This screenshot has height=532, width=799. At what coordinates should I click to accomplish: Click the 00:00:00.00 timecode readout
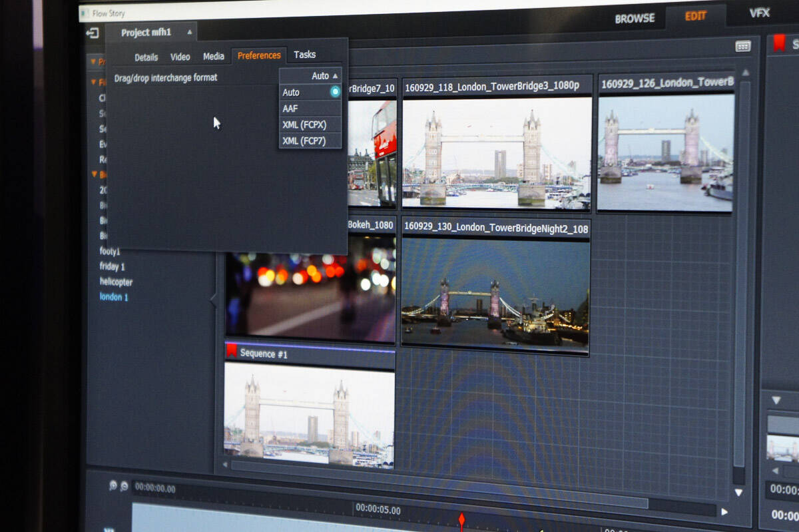tap(155, 488)
